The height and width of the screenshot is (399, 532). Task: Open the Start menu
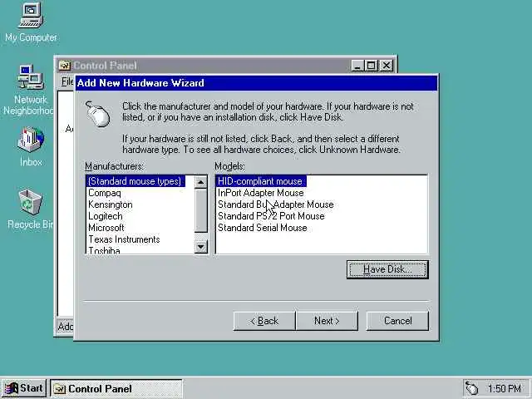coord(24,388)
